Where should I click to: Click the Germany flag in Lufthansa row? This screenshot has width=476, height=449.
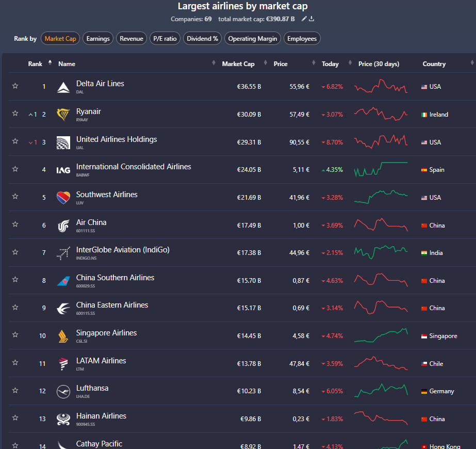coord(424,392)
